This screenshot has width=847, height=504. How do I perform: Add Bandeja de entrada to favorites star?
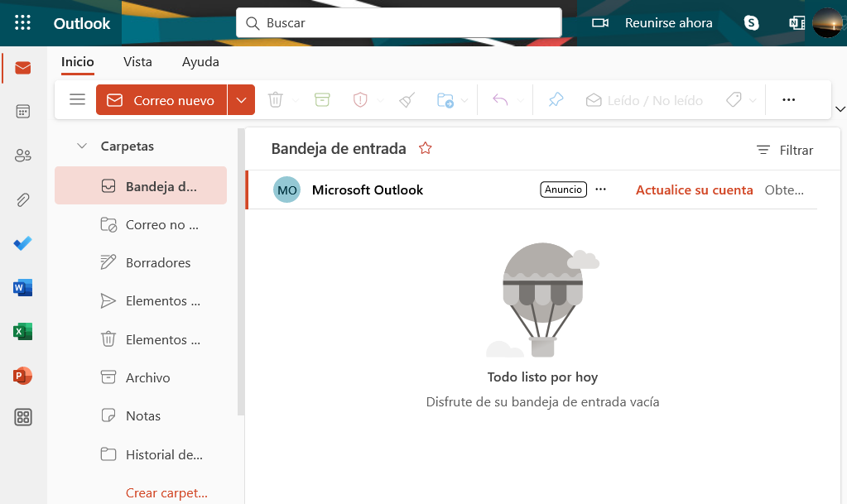[425, 148]
